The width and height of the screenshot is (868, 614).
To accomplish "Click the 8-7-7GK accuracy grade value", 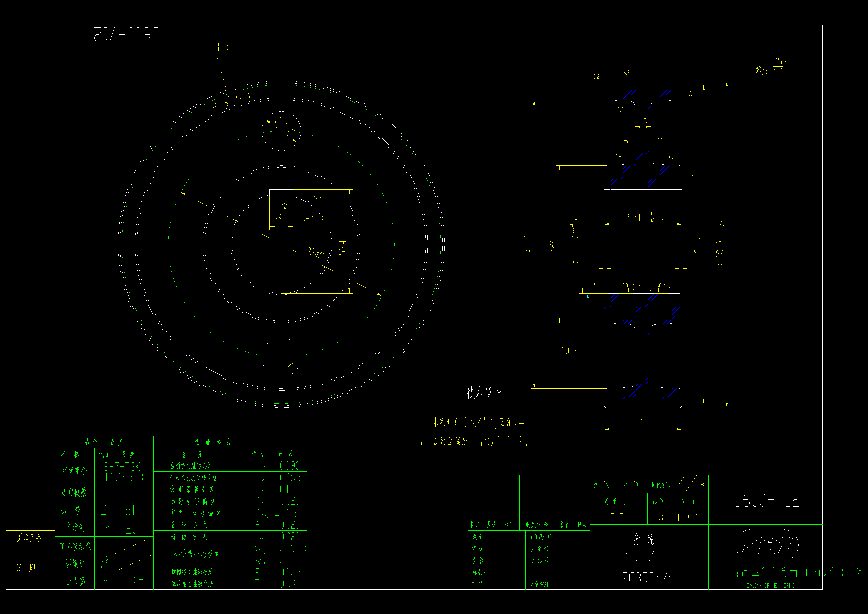I will click(122, 466).
